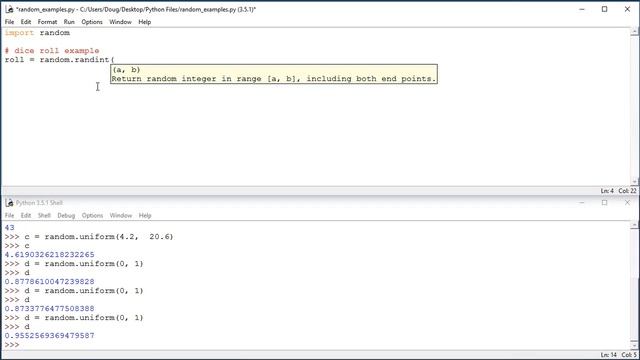Screen dimensions: 640x360
Task: Click Shell scrollbar down arrow
Action: click(x=635, y=346)
